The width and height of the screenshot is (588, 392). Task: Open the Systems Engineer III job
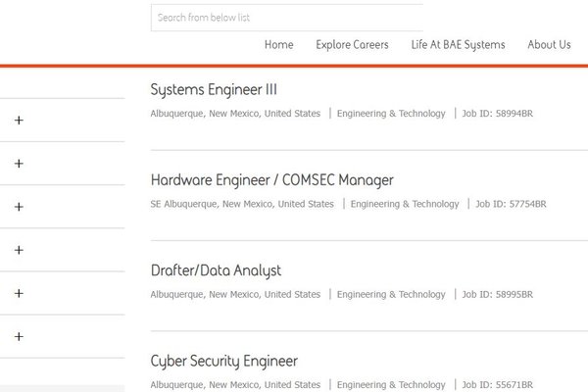214,90
